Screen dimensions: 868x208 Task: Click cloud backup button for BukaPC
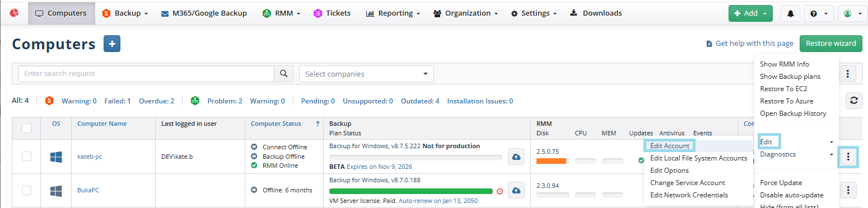[516, 191]
